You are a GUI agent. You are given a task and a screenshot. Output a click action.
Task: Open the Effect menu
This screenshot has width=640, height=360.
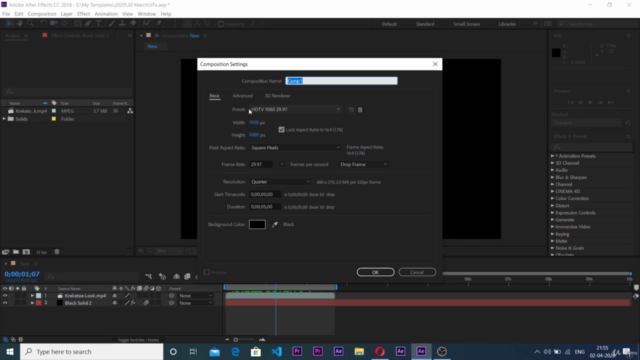(83, 14)
